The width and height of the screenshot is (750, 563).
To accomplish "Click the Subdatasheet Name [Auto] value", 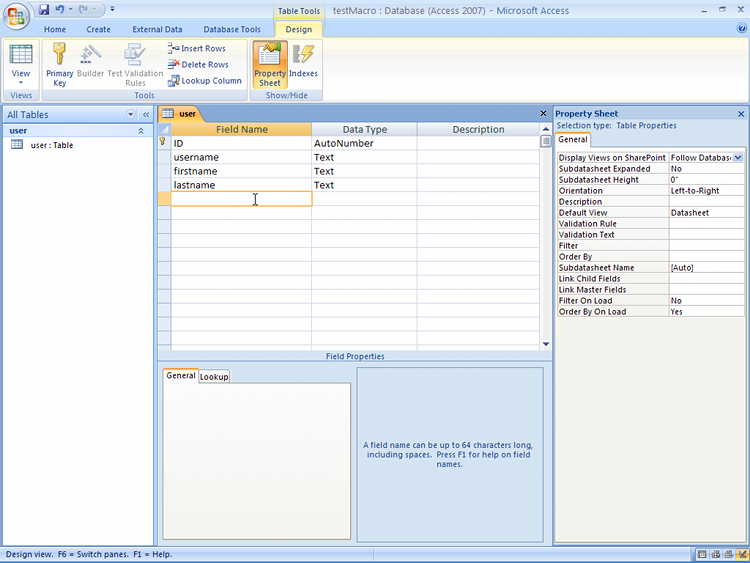I will pyautogui.click(x=706, y=267).
